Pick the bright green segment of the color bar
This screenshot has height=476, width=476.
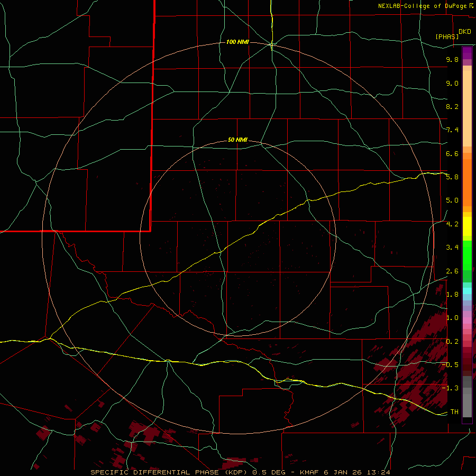point(467,255)
